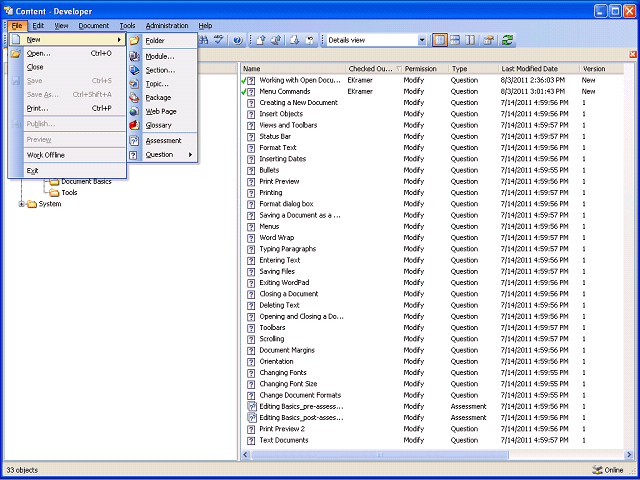Select the horizontal split layout icon

[x=455, y=40]
